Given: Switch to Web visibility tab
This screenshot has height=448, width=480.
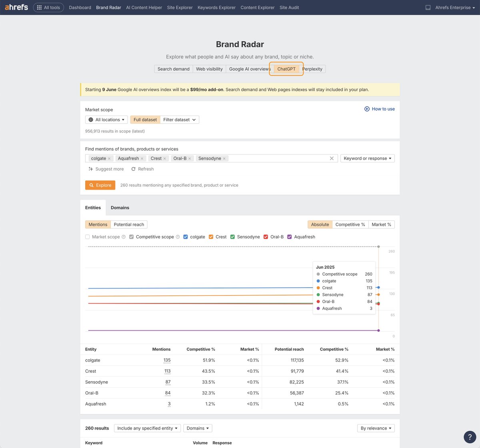Looking at the screenshot, I should coord(209,69).
